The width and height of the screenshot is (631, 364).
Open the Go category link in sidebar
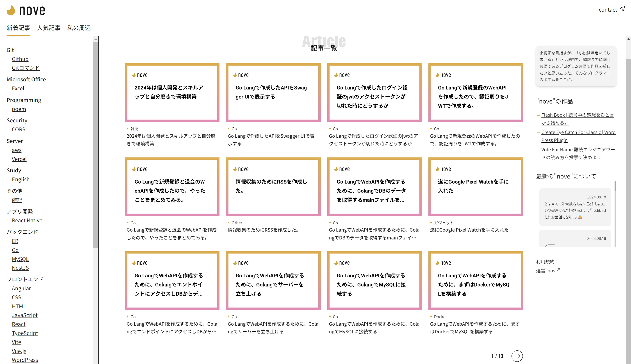tap(15, 250)
